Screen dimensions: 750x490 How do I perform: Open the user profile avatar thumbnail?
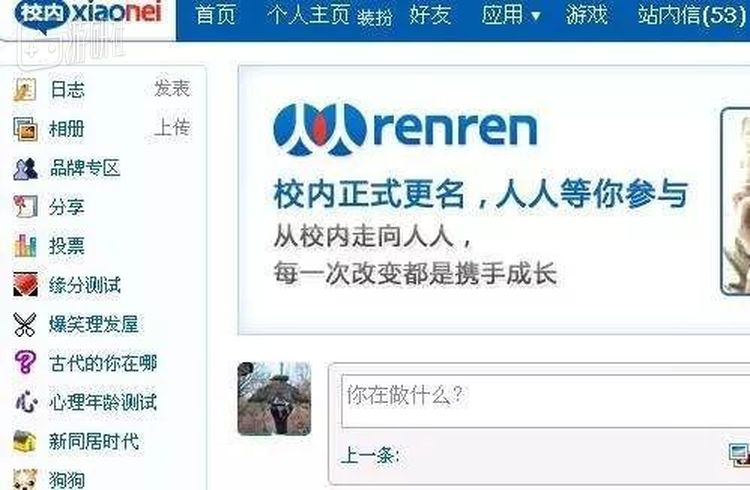[x=274, y=399]
